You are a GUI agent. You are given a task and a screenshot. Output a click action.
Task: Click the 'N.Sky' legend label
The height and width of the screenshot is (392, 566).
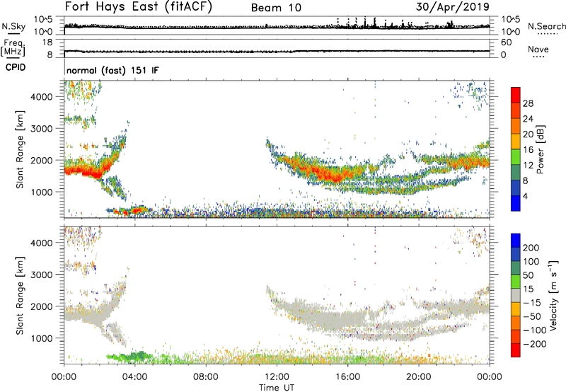(x=13, y=27)
